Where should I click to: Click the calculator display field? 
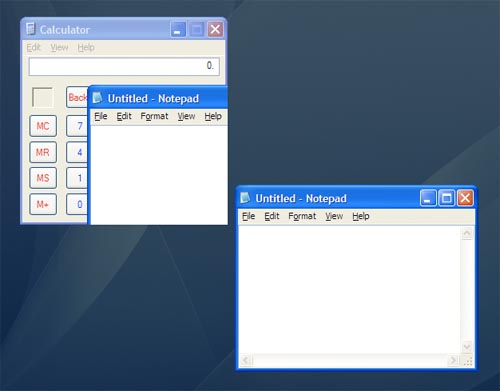click(124, 66)
